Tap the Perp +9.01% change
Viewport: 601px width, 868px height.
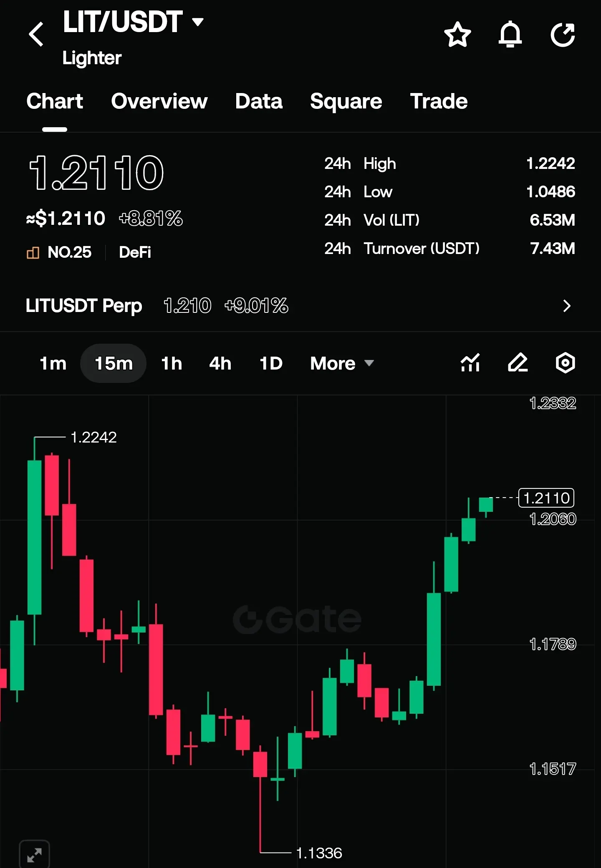[256, 306]
